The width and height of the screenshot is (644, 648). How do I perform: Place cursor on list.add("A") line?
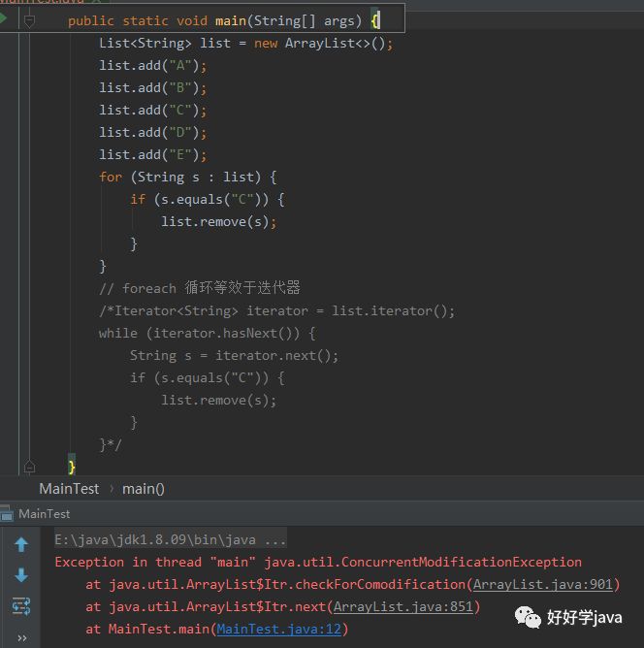tap(152, 65)
